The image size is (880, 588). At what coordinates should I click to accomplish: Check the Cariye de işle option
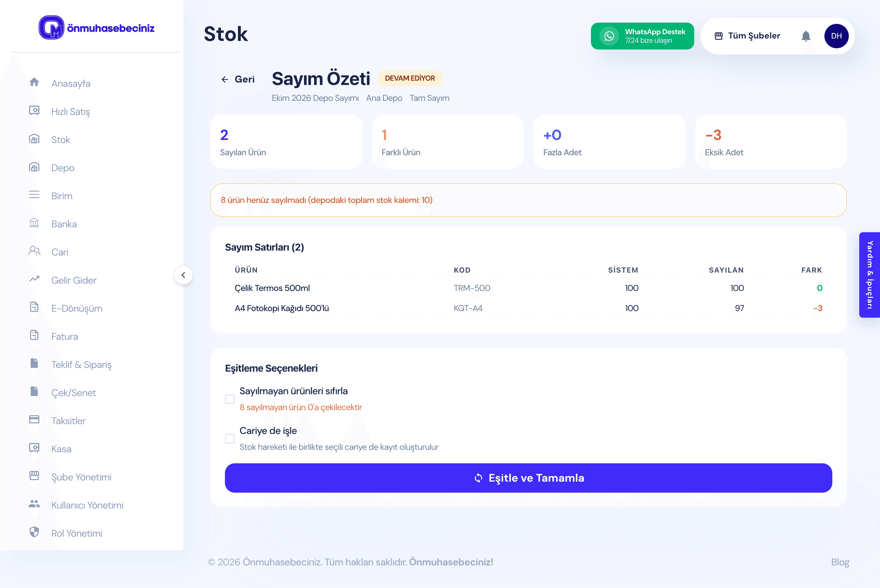(230, 439)
